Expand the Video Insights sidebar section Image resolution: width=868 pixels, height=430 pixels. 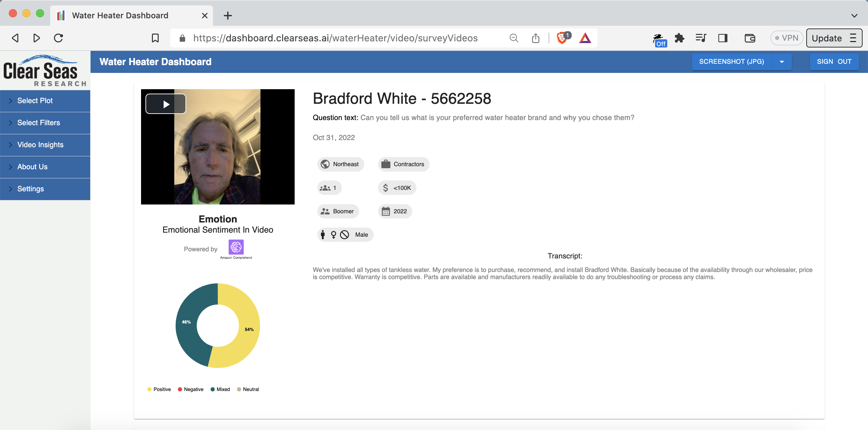pos(40,145)
